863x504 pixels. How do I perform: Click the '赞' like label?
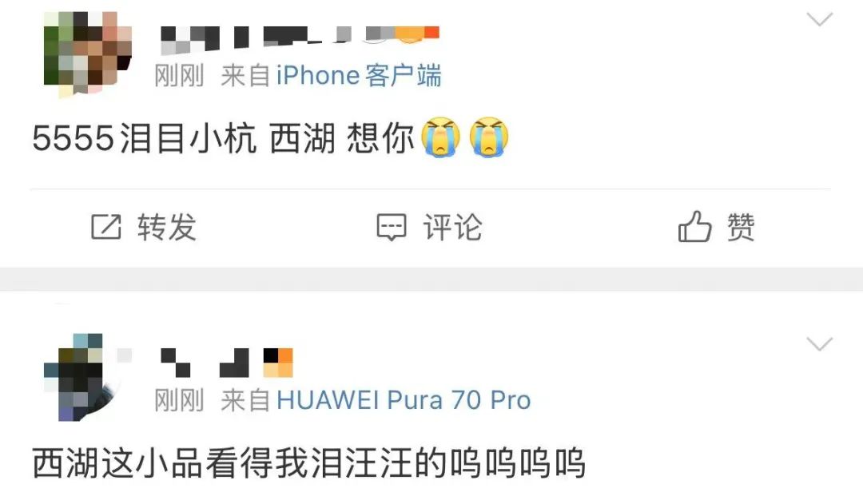pos(741,227)
